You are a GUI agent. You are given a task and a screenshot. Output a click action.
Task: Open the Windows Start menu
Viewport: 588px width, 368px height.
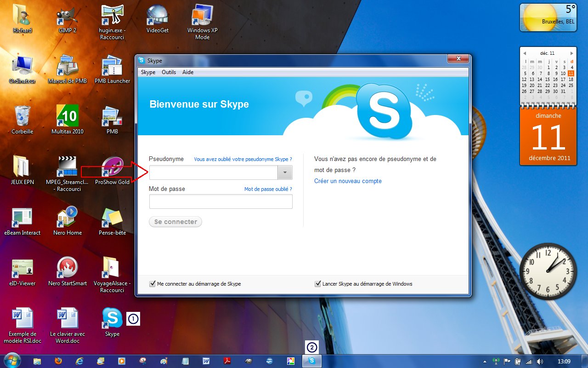pos(12,360)
